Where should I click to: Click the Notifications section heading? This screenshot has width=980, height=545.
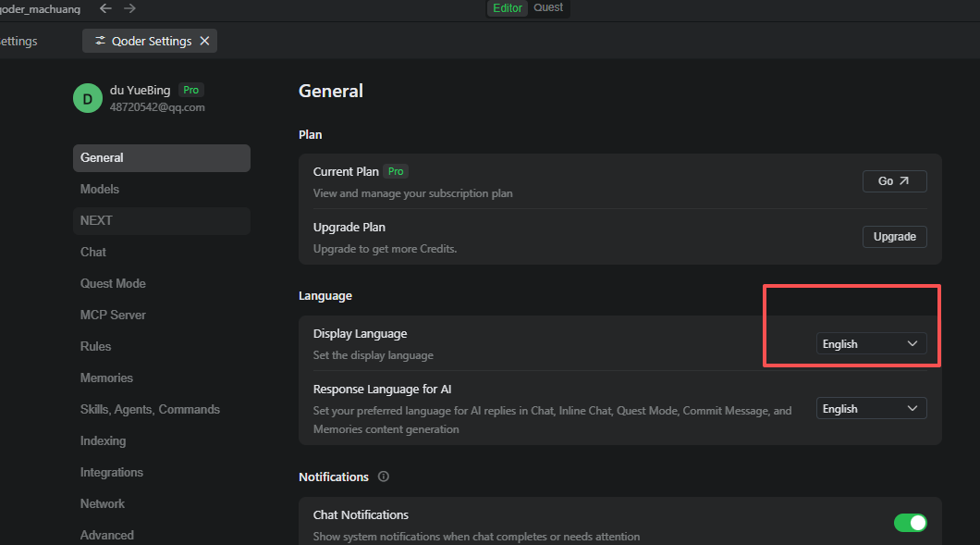pyautogui.click(x=334, y=477)
